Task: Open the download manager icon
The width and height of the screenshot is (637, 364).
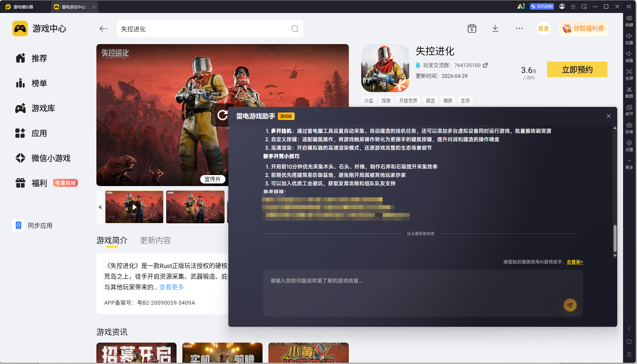Action: click(495, 29)
